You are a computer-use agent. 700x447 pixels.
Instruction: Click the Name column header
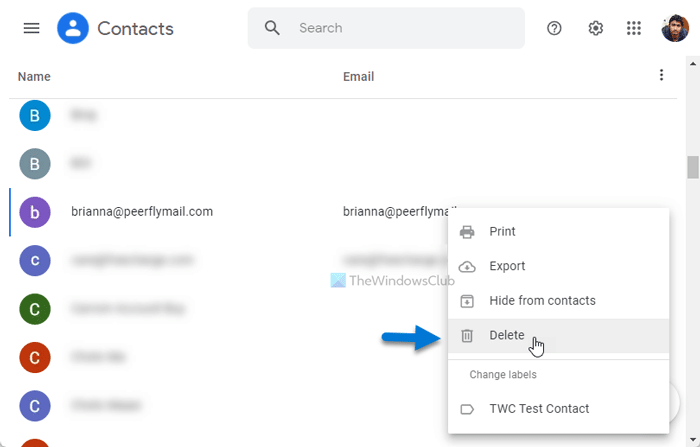pos(34,76)
